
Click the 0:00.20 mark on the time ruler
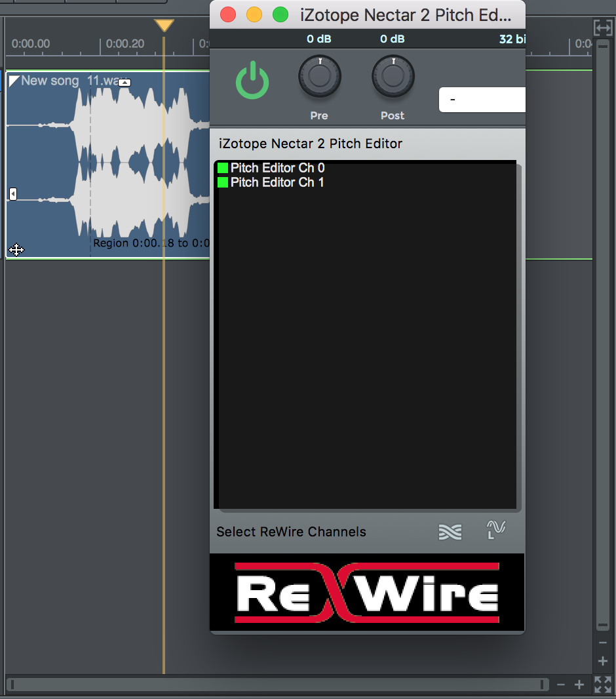(125, 44)
